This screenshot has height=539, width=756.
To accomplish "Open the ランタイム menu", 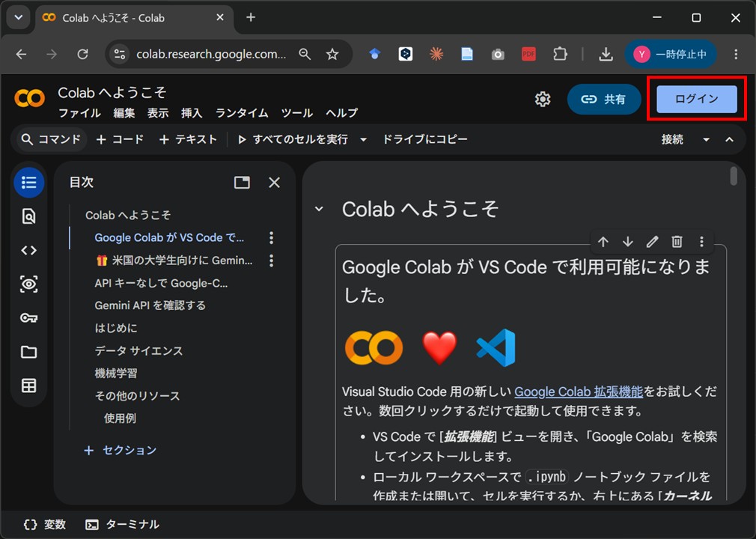I will click(242, 113).
